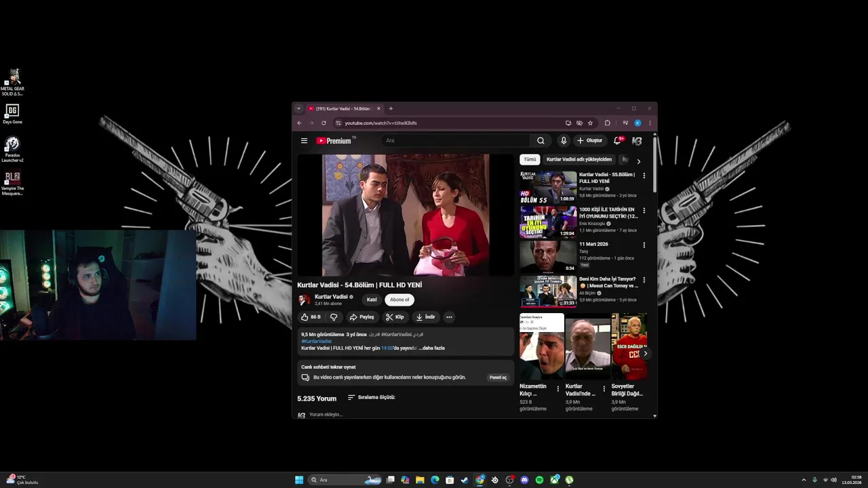The image size is (868, 488).
Task: Select Kurtlar Vadisi adlı yükleyiciden chip
Action: click(579, 159)
